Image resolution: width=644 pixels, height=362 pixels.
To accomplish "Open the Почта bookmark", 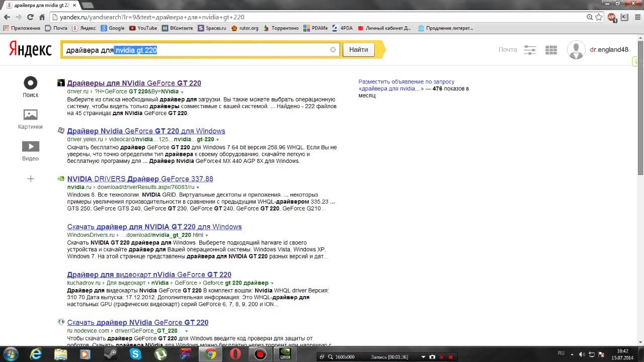I will click(56, 28).
